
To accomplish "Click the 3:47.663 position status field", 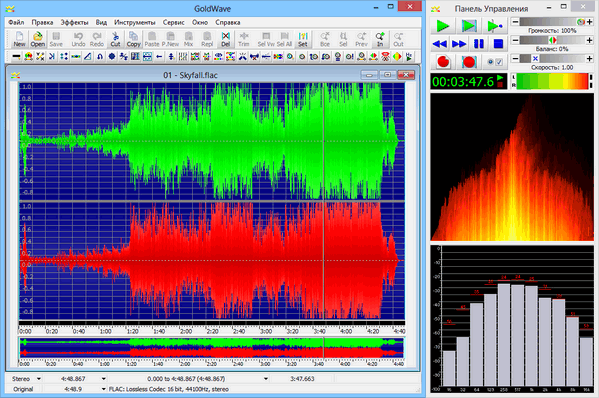I will pyautogui.click(x=302, y=379).
